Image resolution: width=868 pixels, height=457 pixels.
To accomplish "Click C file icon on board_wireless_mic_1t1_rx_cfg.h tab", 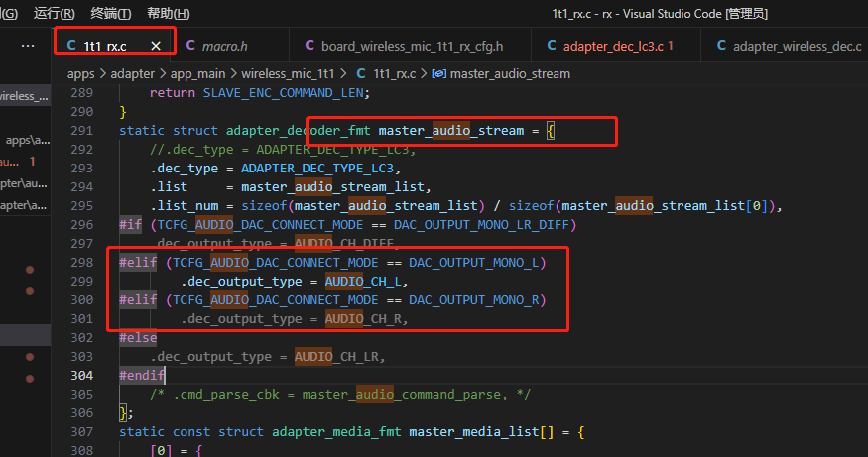I will click(x=310, y=46).
